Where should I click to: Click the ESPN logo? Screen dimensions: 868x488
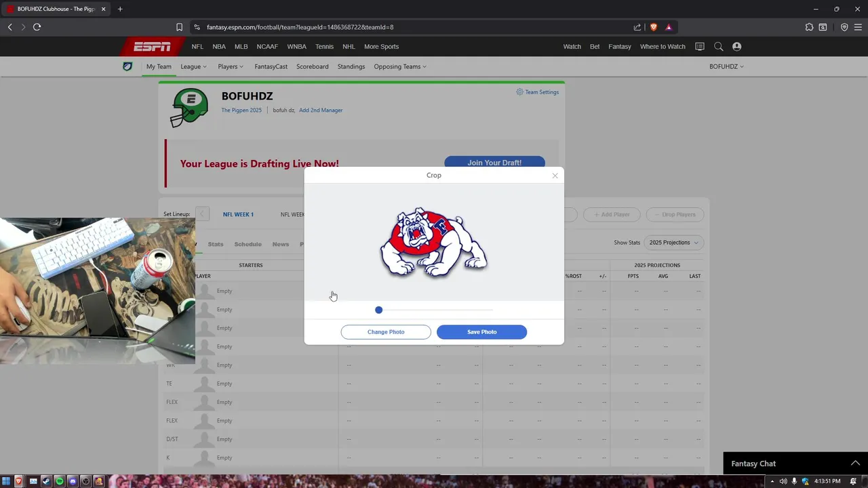tap(152, 47)
